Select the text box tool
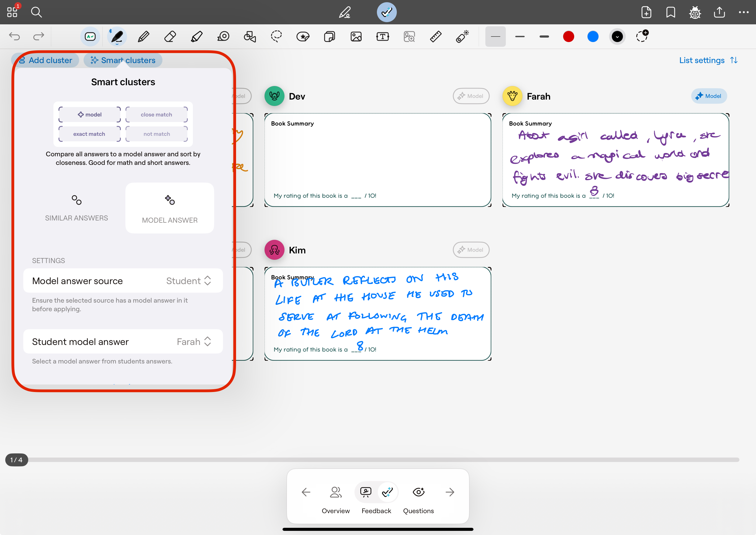 [382, 37]
